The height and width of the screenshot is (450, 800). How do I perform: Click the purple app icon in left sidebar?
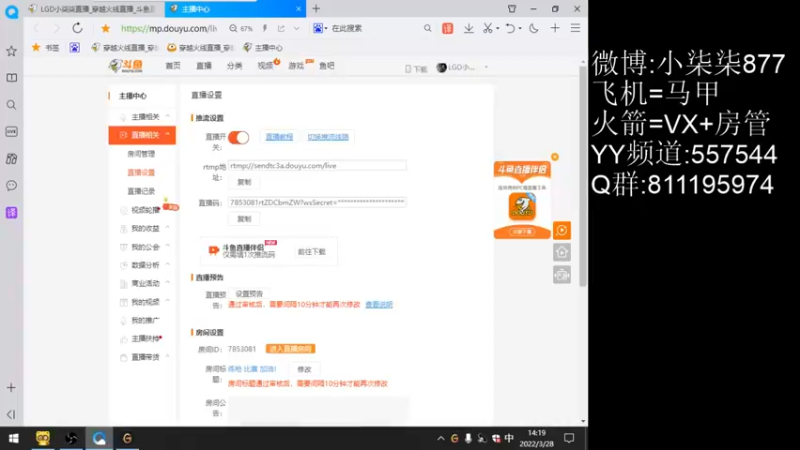(x=11, y=212)
